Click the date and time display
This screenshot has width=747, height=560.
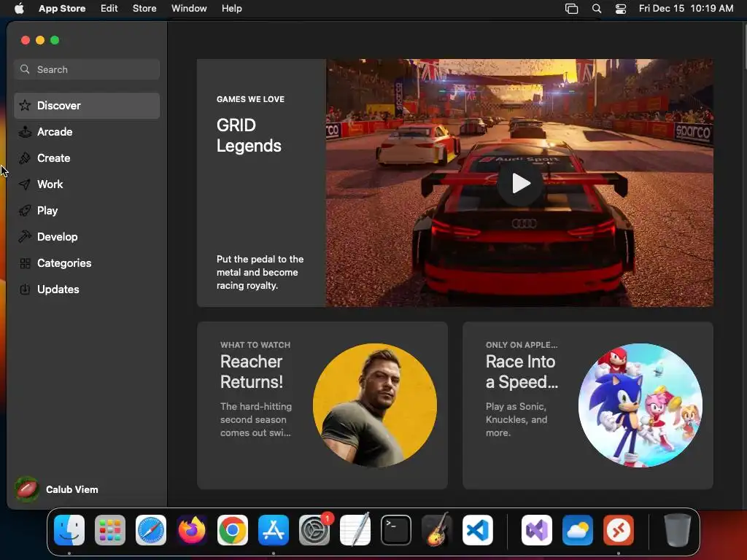click(686, 8)
